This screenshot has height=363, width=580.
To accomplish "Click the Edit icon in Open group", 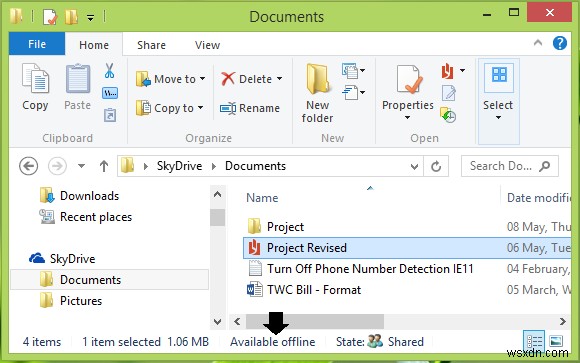I will pyautogui.click(x=449, y=93).
